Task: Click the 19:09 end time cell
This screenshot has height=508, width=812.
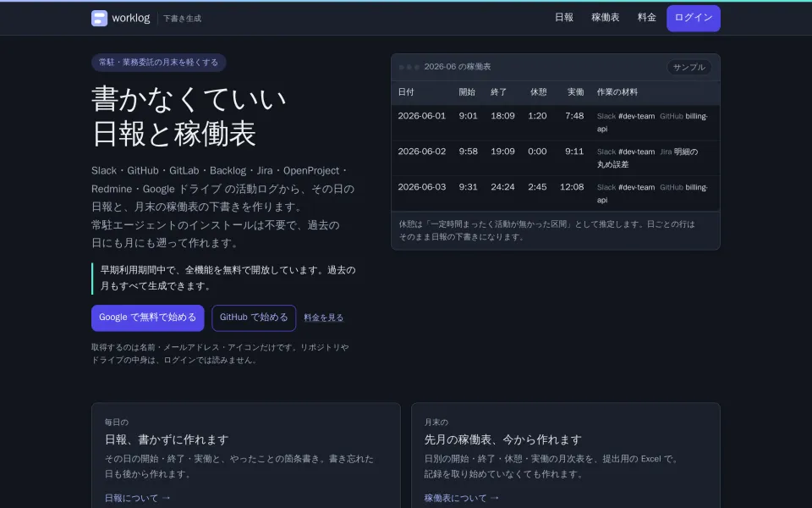Action: click(x=502, y=152)
